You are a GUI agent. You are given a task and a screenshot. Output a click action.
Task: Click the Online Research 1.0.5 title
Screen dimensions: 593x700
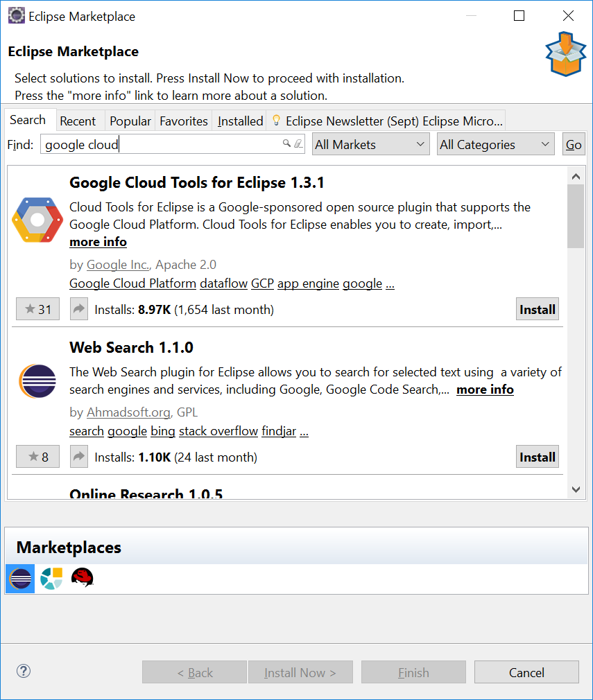pyautogui.click(x=146, y=493)
